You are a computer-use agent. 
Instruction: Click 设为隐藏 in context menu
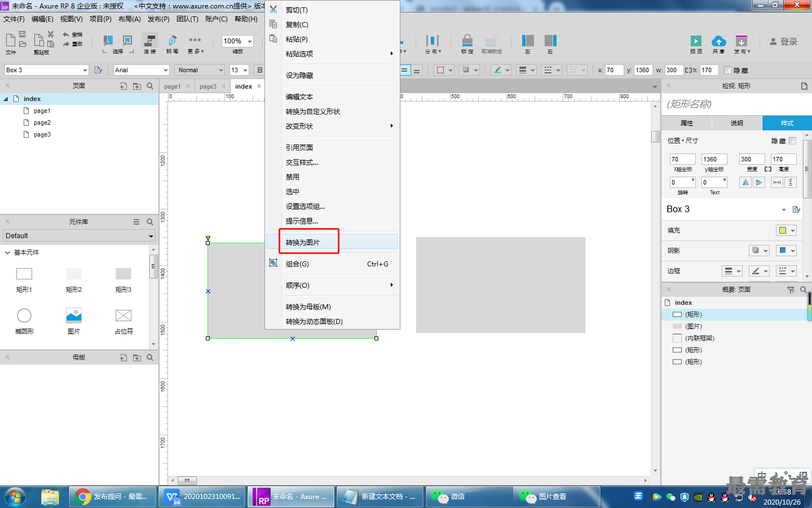pos(333,75)
